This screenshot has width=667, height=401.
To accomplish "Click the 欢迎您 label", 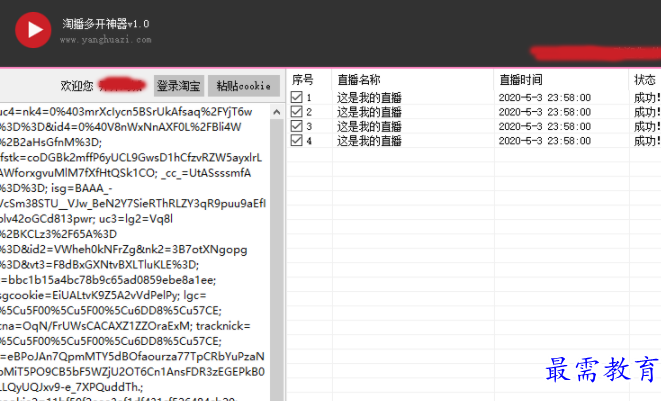I will pyautogui.click(x=77, y=86).
